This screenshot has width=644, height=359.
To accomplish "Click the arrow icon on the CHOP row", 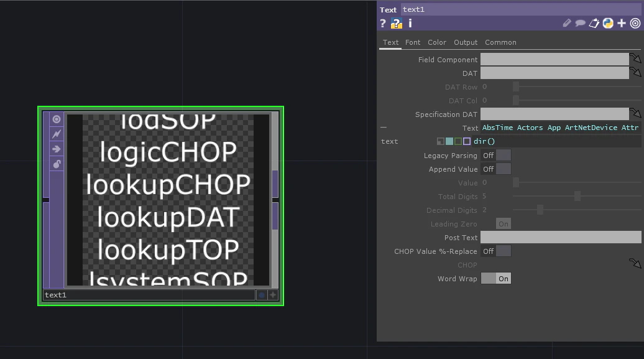I will [635, 263].
